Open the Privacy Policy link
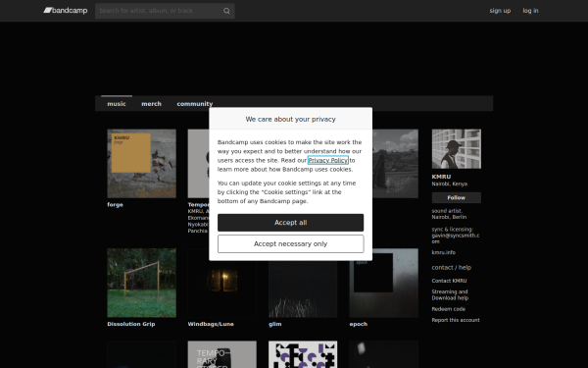 (327, 160)
